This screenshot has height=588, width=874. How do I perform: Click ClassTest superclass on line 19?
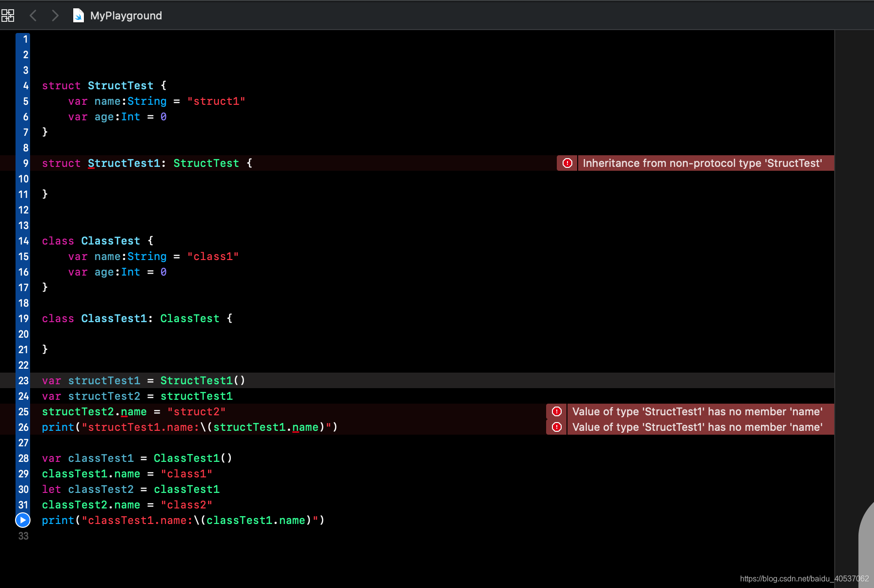(x=190, y=319)
